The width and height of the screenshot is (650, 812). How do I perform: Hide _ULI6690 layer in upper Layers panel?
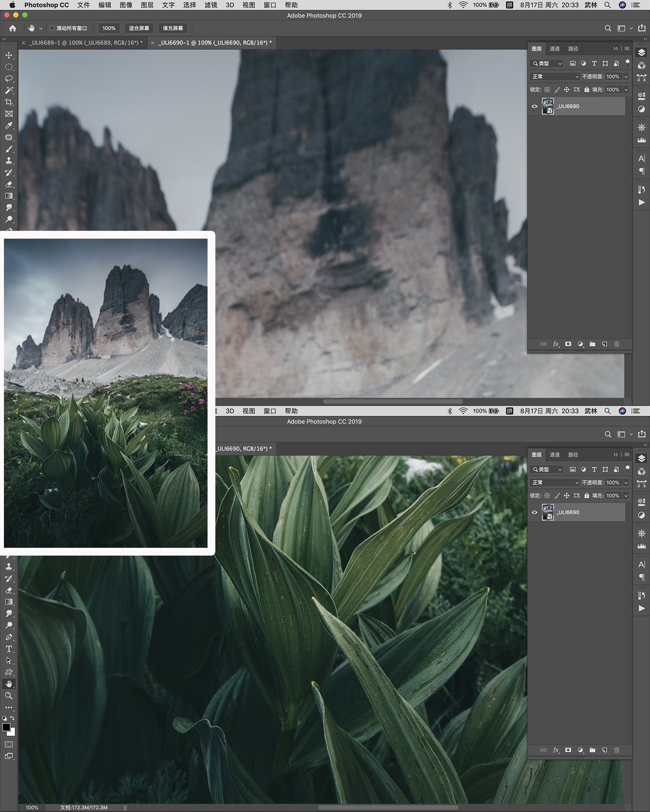pos(534,106)
